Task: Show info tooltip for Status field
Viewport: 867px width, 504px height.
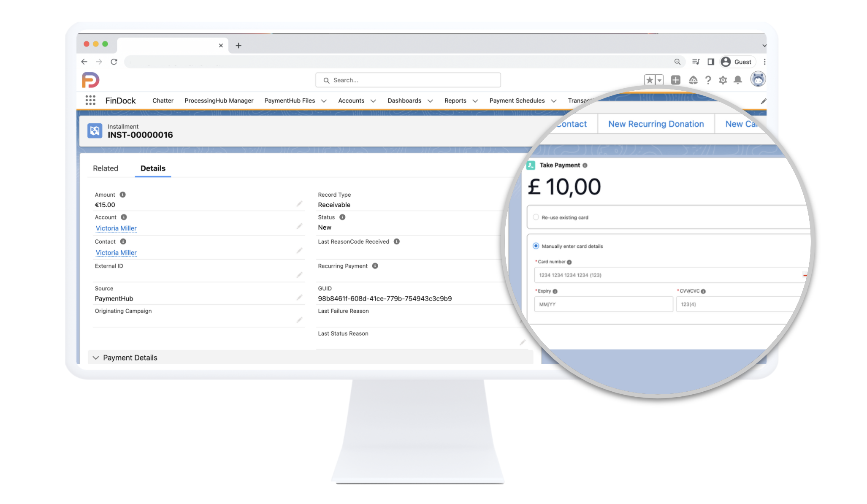Action: tap(342, 217)
